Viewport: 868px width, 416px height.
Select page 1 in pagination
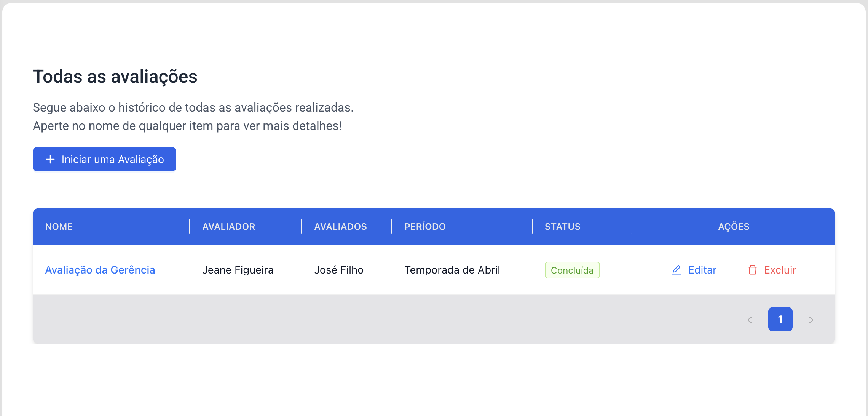[780, 319]
